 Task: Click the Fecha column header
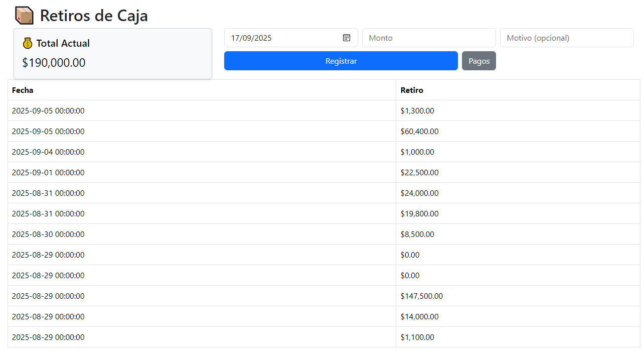tap(23, 90)
